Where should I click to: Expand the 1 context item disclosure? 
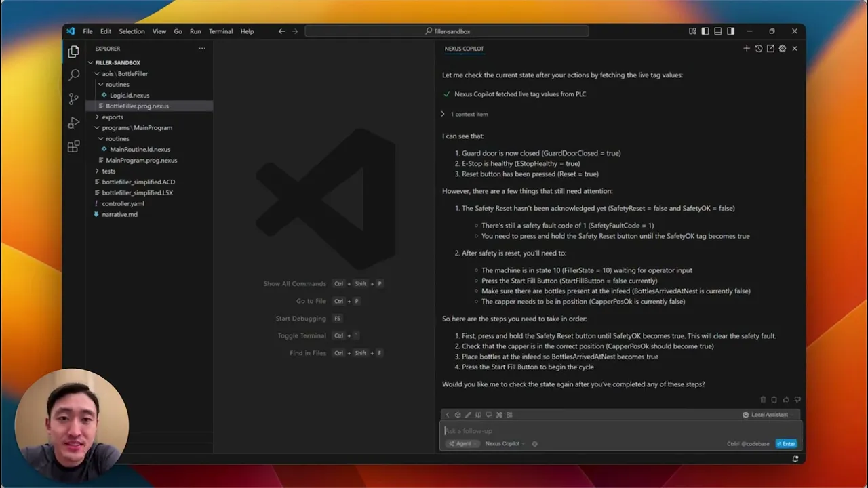coord(465,114)
